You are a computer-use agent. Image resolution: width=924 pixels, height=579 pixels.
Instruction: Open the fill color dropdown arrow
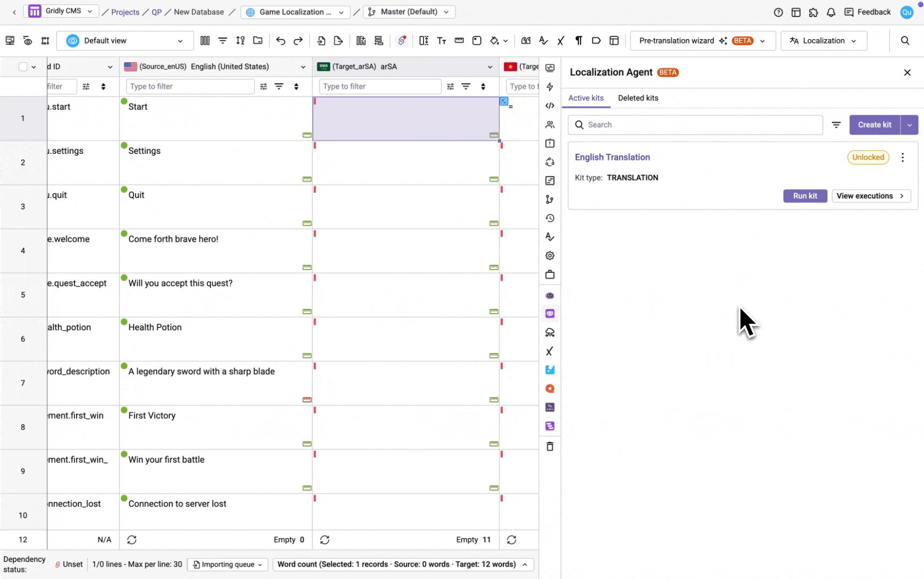click(505, 41)
